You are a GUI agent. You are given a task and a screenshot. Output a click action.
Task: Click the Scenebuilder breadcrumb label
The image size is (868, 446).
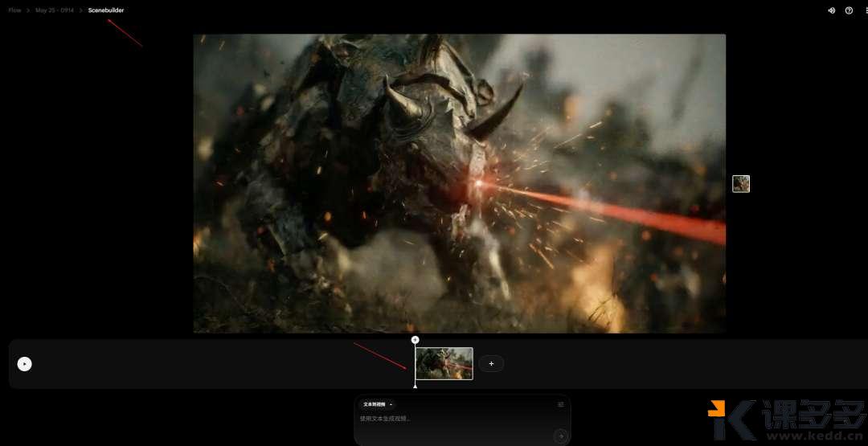click(106, 10)
